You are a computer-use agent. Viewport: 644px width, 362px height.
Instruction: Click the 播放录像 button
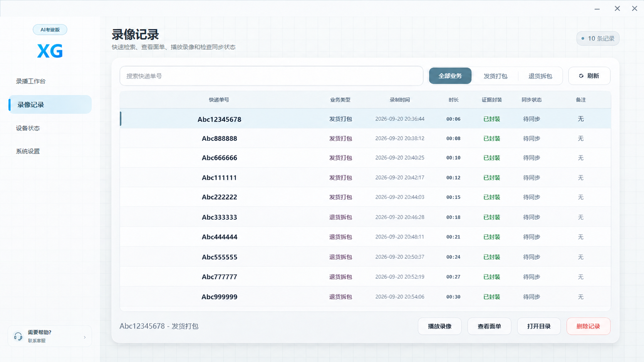coord(439,326)
